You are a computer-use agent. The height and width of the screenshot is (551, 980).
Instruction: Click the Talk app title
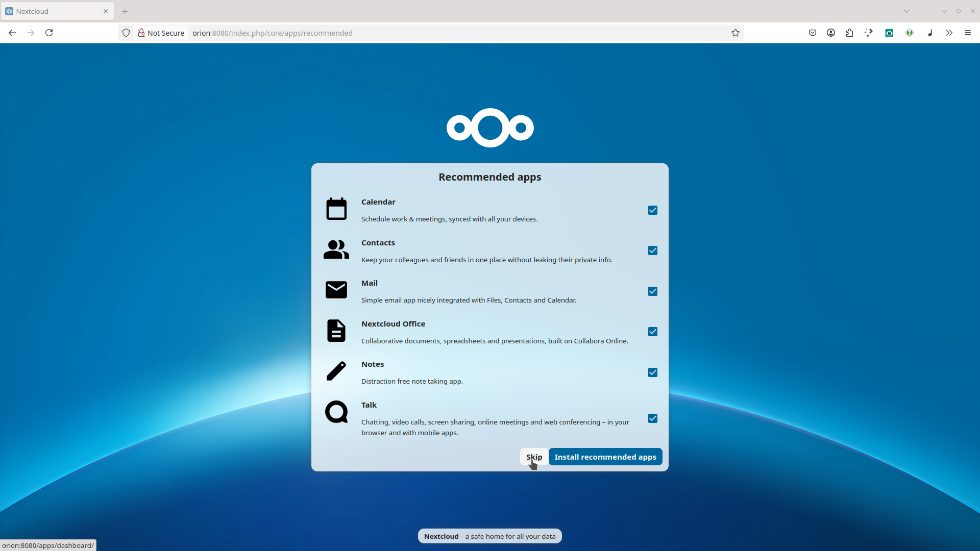pyautogui.click(x=369, y=405)
